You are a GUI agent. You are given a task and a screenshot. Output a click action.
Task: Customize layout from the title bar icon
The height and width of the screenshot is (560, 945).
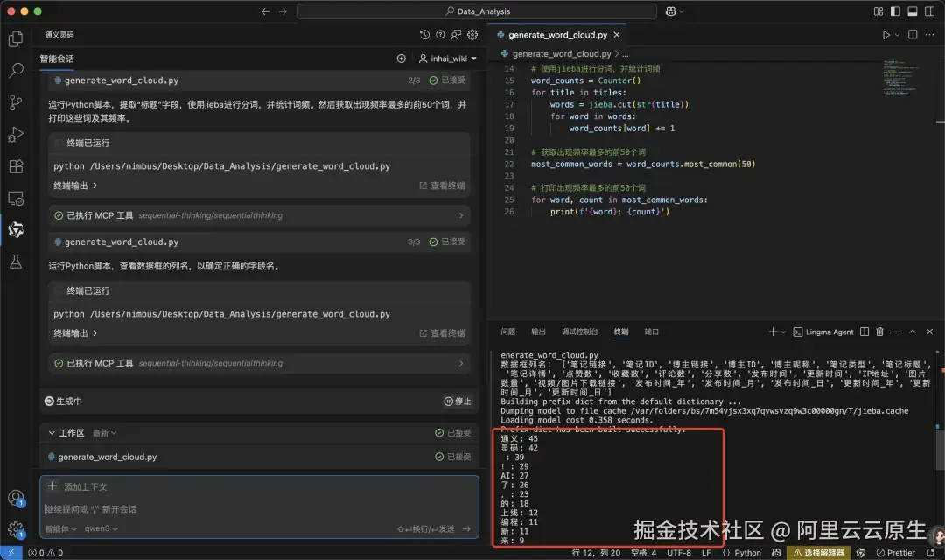click(878, 11)
